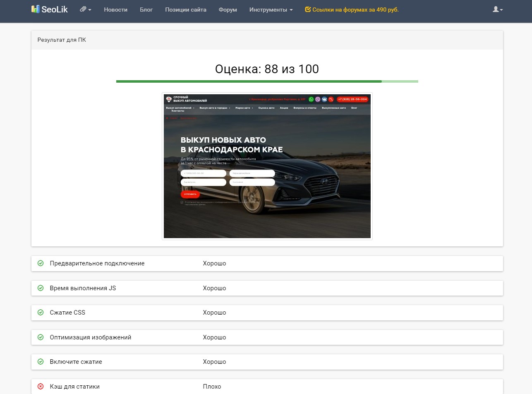Expand the Кэш для статики row
This screenshot has width=532, height=394.
267,387
